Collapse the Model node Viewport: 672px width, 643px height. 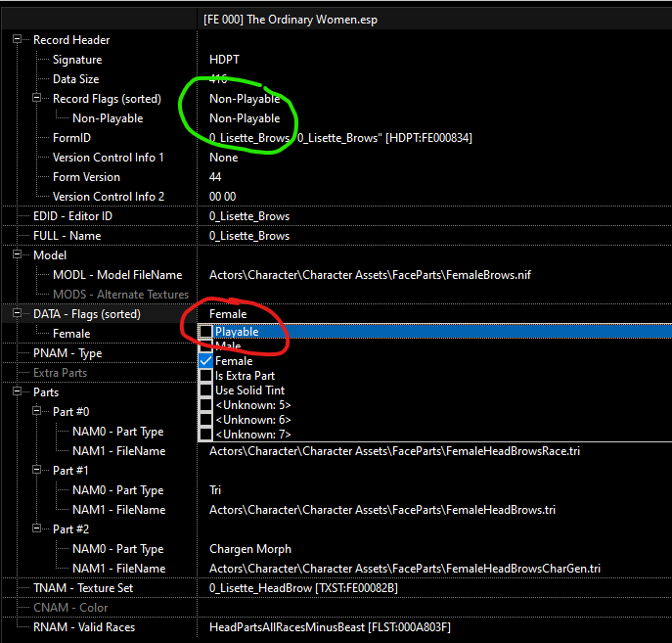tap(18, 254)
